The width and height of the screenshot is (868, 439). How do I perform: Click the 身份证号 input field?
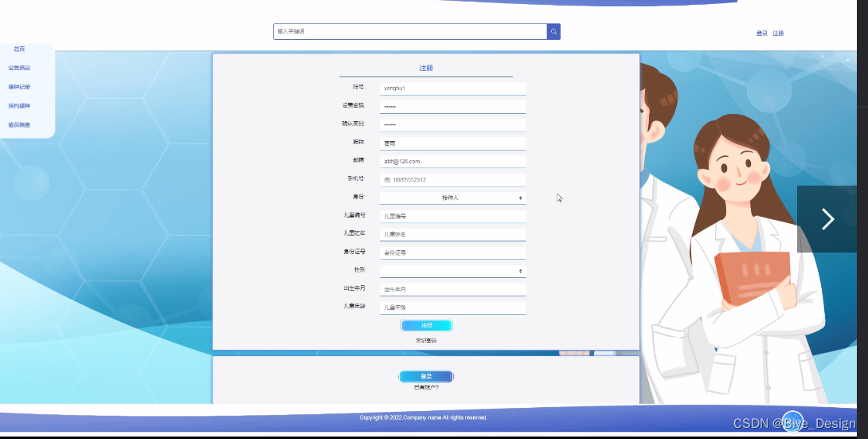pyautogui.click(x=453, y=253)
